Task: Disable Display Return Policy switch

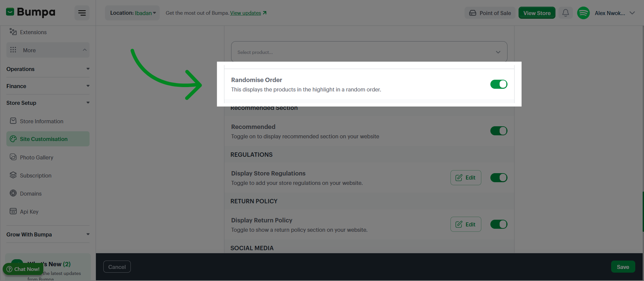Action: [x=499, y=224]
